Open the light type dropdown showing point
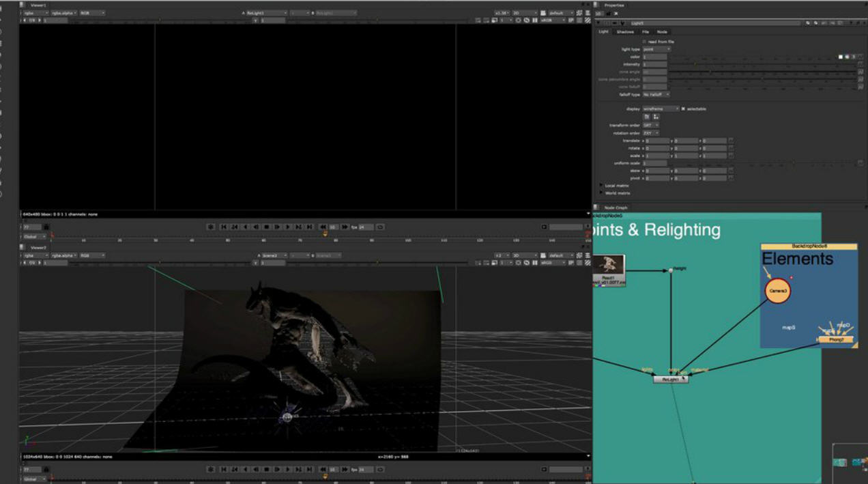Screen dimensions: 868x484 [x=656, y=48]
